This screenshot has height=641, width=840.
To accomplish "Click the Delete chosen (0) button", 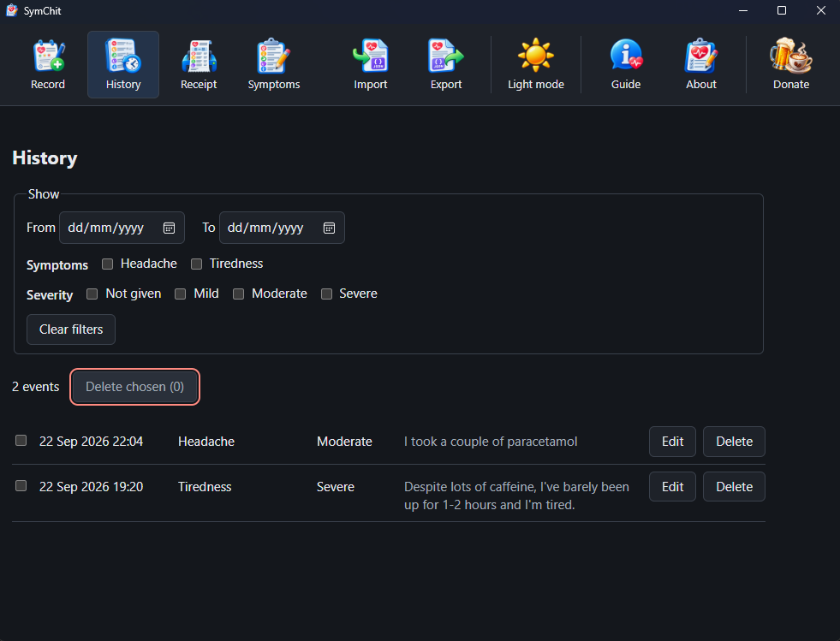I will (135, 387).
